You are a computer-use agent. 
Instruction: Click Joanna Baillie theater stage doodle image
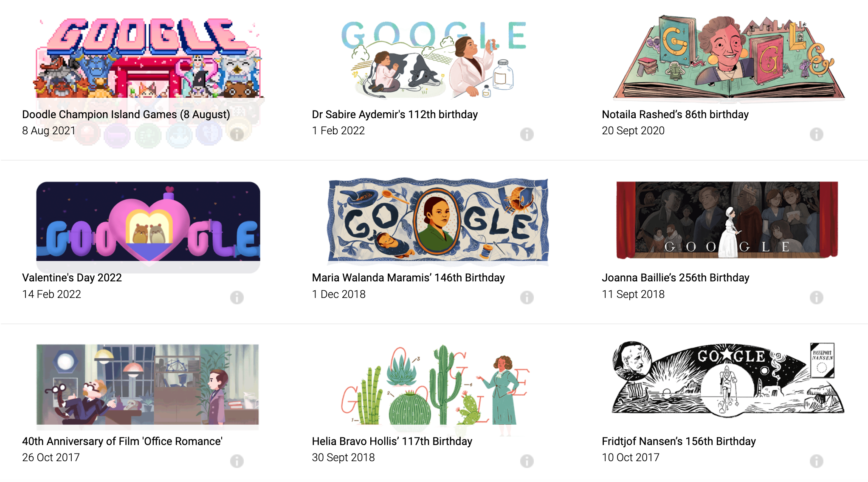(x=727, y=220)
